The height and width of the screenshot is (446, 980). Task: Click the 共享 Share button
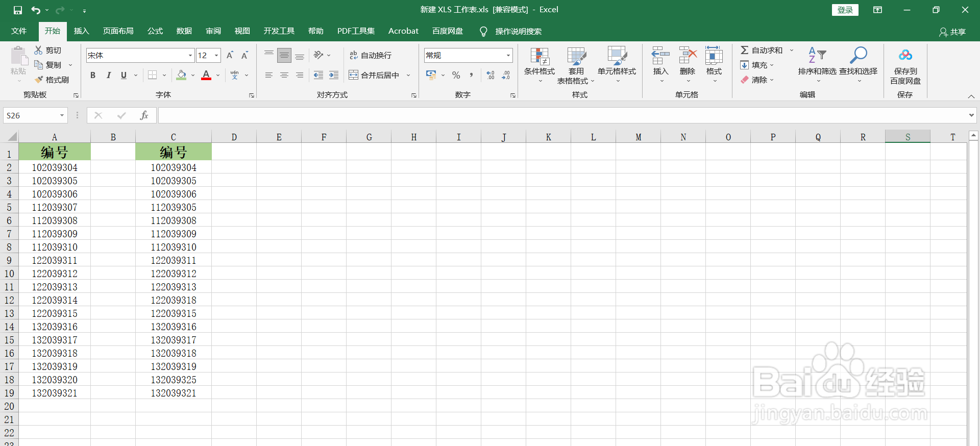tap(952, 32)
